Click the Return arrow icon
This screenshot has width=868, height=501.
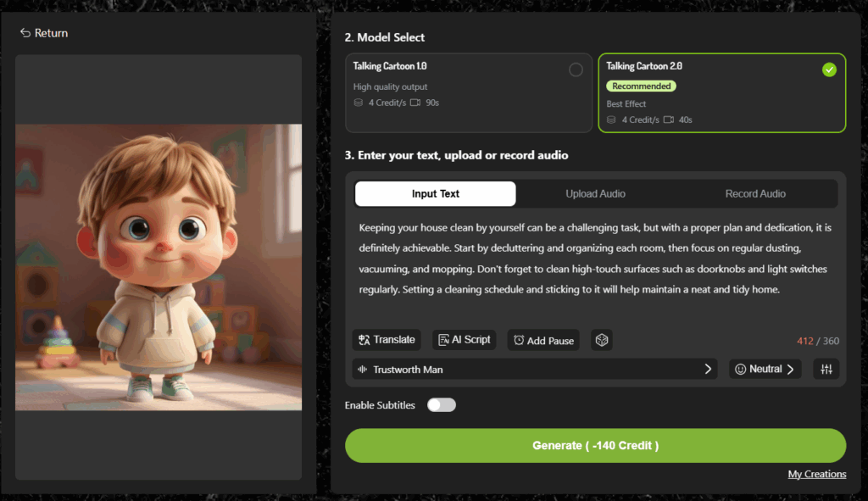[25, 33]
